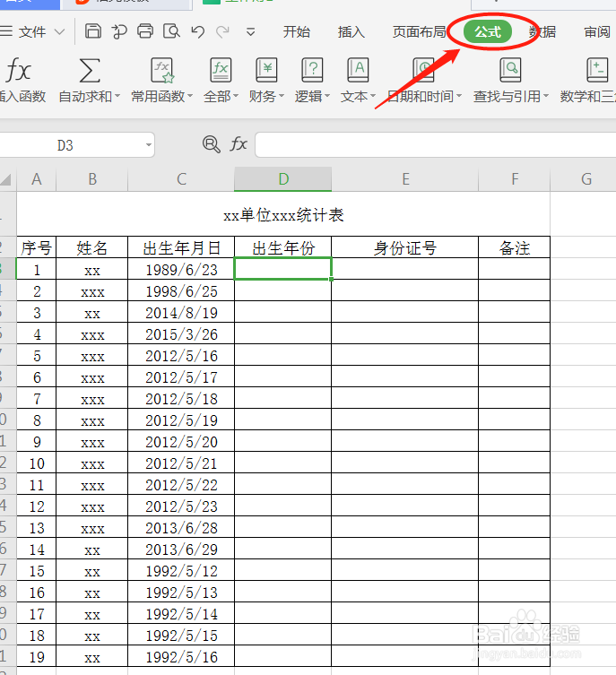Select the serial number cell 10
616x675 pixels.
click(x=37, y=463)
